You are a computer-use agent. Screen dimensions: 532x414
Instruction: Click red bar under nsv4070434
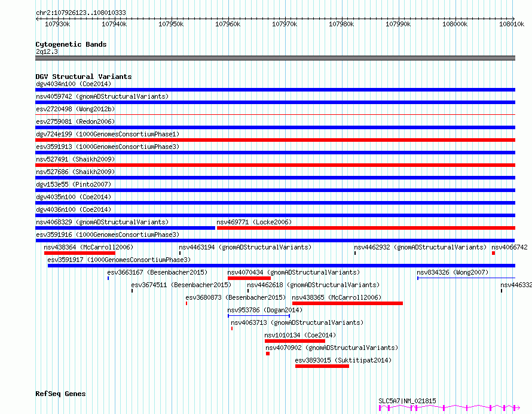coord(249,278)
